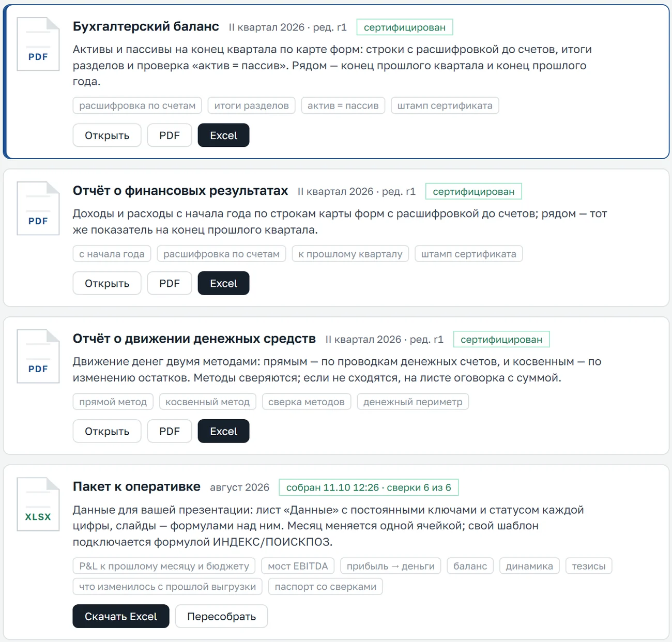Click the «P&L к прошлому месяцу и бюджету» tag
The image size is (672, 642).
[164, 566]
